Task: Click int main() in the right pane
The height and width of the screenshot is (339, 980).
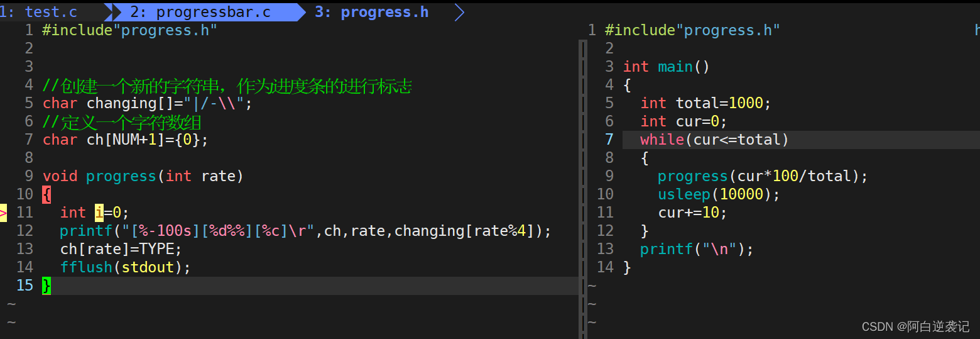Action: tap(667, 67)
